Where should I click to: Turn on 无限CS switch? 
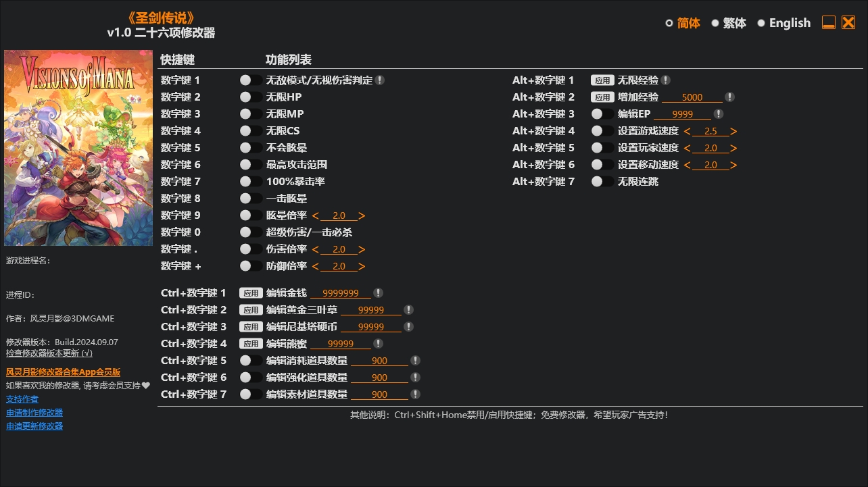click(x=251, y=131)
